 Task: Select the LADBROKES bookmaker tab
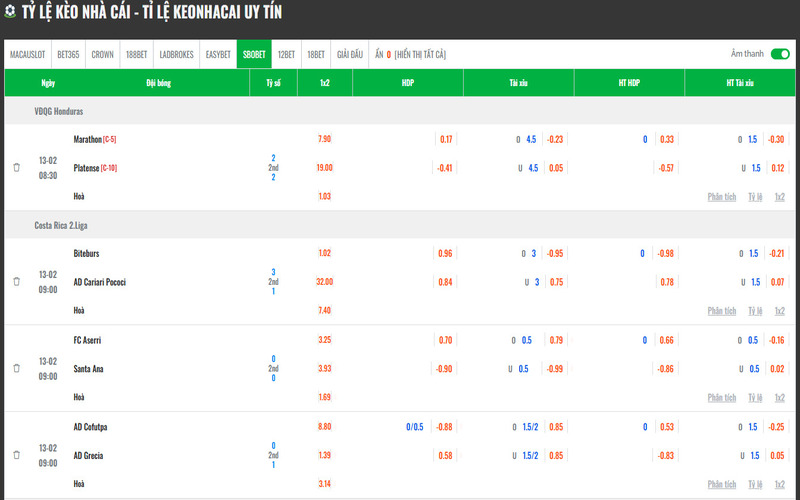point(176,54)
